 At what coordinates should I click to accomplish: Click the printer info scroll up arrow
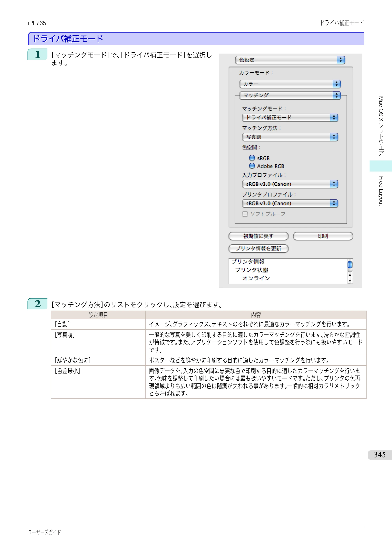coord(350,275)
